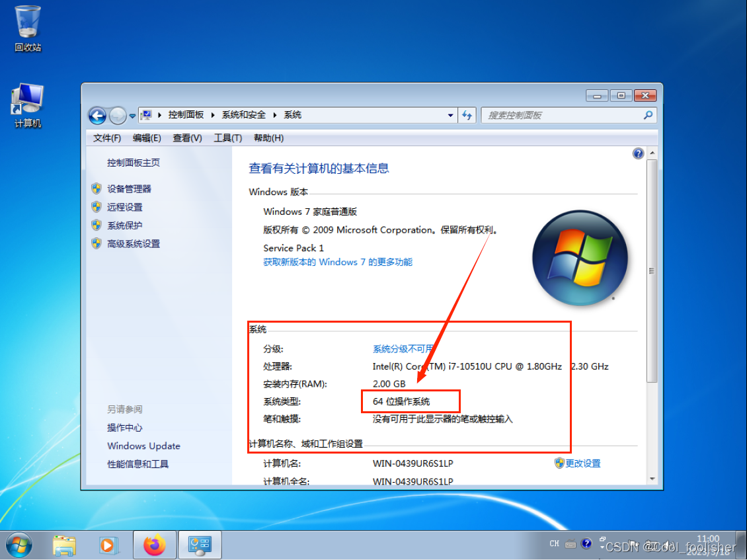Open the 帮助(H) menu
Image resolution: width=747 pixels, height=560 pixels.
point(268,138)
